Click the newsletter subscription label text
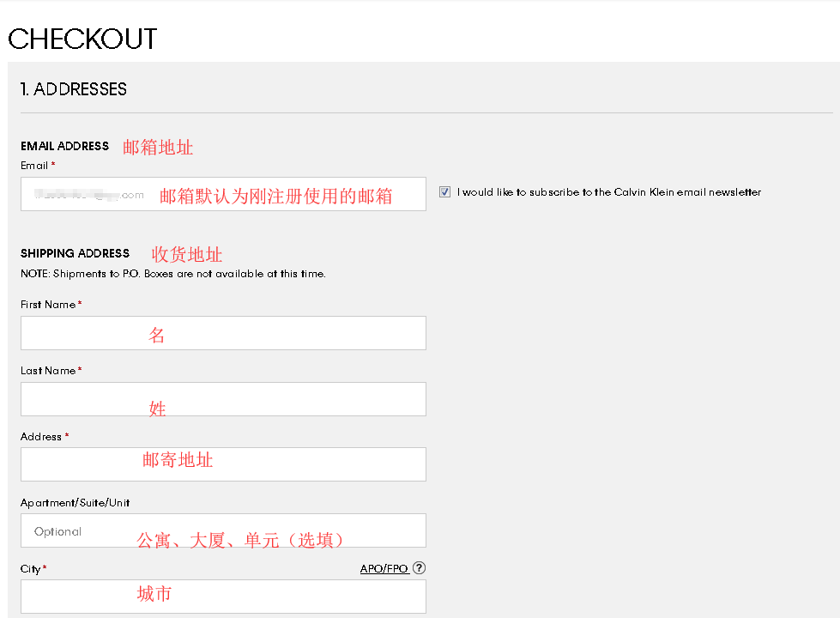This screenshot has width=840, height=618. click(608, 192)
